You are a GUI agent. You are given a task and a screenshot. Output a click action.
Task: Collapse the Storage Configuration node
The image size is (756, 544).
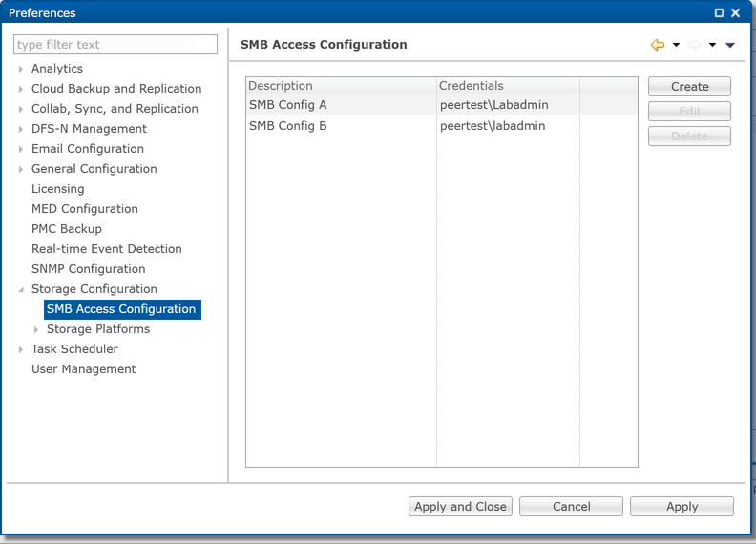pos(21,289)
